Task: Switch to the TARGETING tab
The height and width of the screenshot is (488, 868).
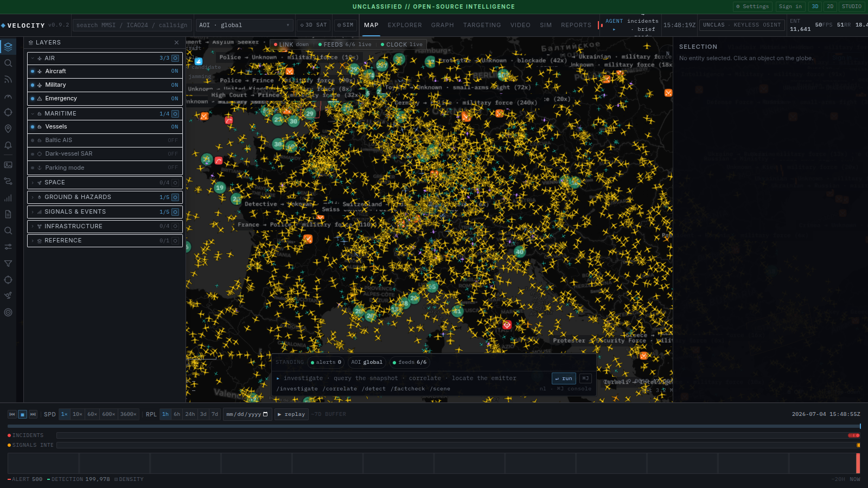Action: pos(482,25)
